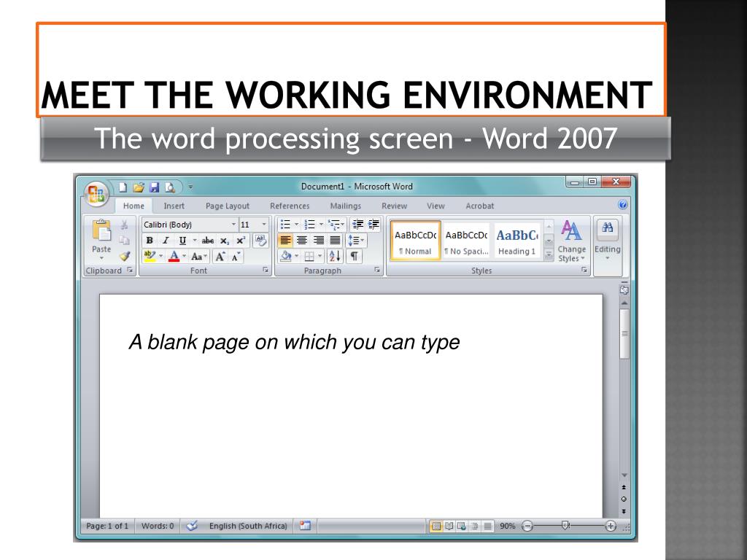Align text left
The width and height of the screenshot is (747, 560).
tap(285, 241)
